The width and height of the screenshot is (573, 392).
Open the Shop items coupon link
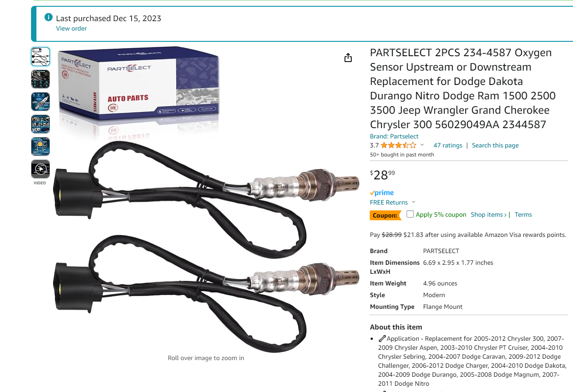(x=488, y=214)
